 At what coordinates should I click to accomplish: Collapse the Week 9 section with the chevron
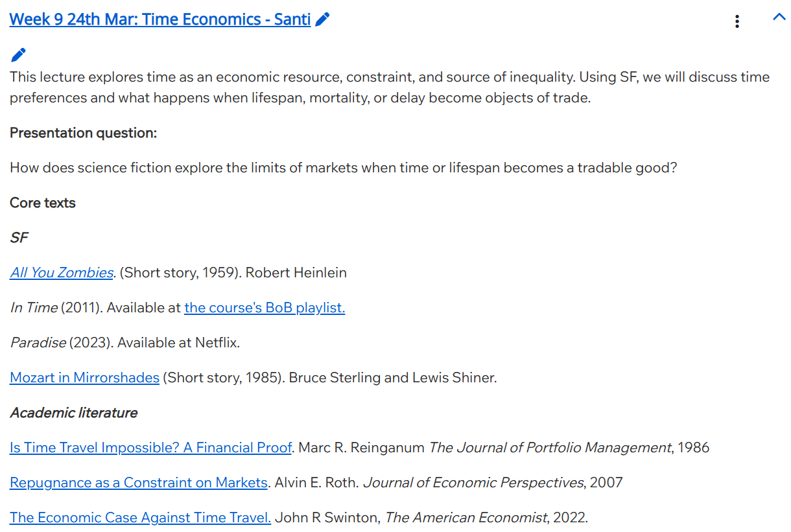point(779,17)
